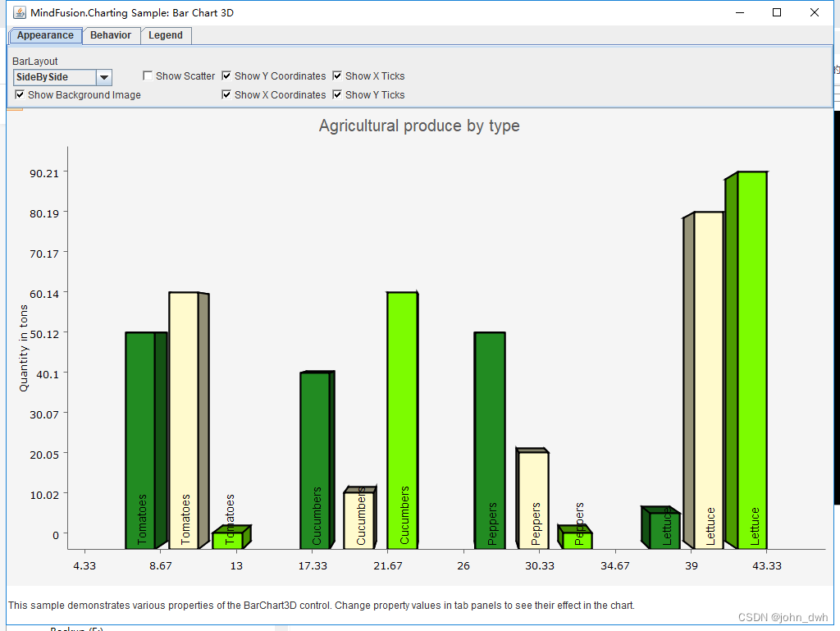
Task: Select the Appearance tab
Action: (45, 35)
